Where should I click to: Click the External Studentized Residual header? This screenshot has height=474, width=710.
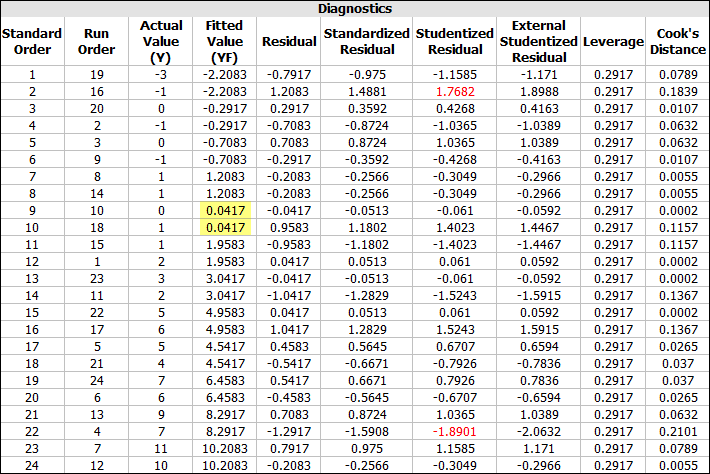point(544,41)
